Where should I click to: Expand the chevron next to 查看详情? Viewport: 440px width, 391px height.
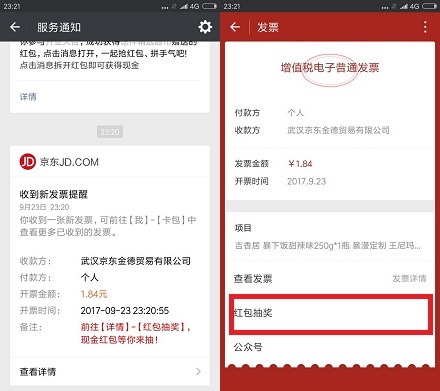[x=198, y=371]
